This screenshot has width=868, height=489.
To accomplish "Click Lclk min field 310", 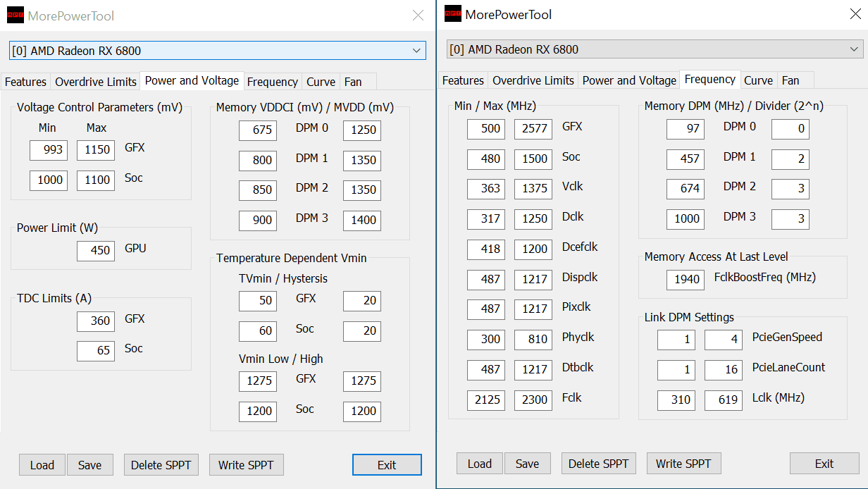I will coord(676,400).
